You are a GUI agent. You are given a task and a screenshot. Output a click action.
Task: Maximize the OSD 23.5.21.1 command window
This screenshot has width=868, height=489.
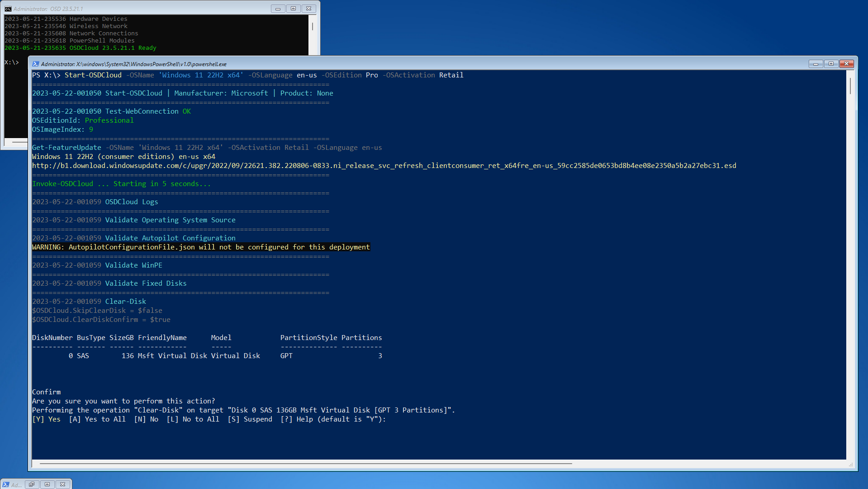point(293,9)
